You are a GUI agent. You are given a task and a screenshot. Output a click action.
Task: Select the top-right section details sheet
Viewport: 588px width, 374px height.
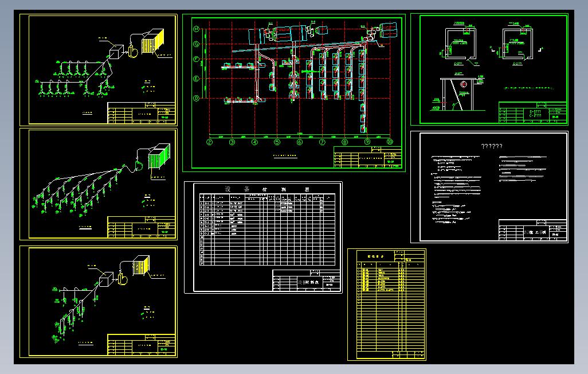tap(489, 69)
